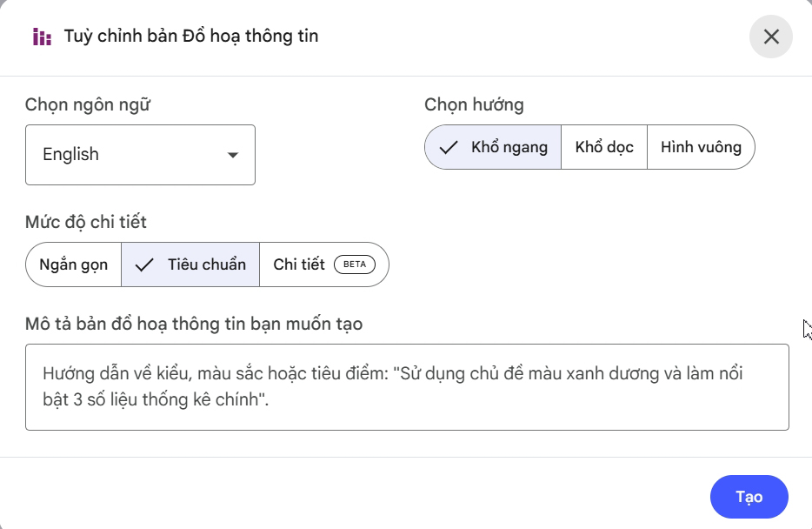Click the BETA badge on Chi tiết
Screen dimensions: 812x529
pyautogui.click(x=354, y=264)
